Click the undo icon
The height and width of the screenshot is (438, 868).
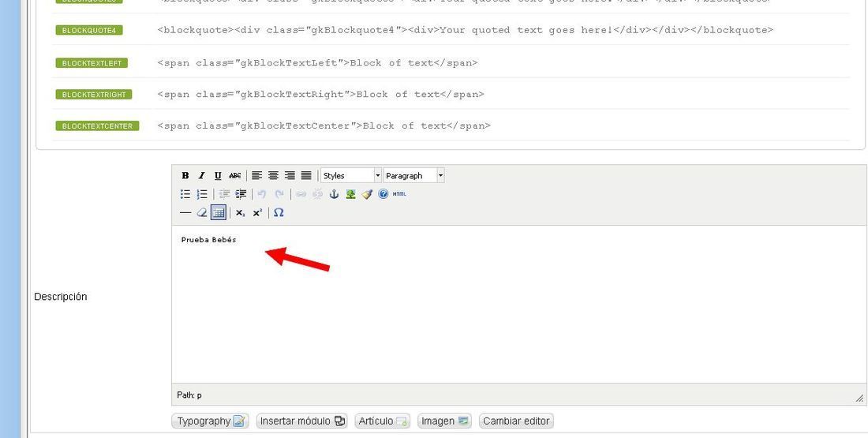263,194
